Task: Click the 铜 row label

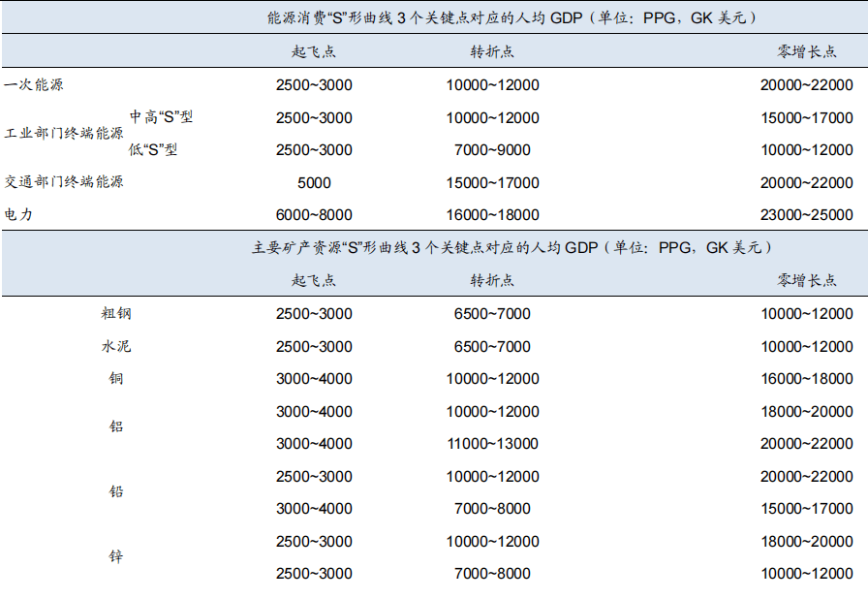Action: [115, 379]
